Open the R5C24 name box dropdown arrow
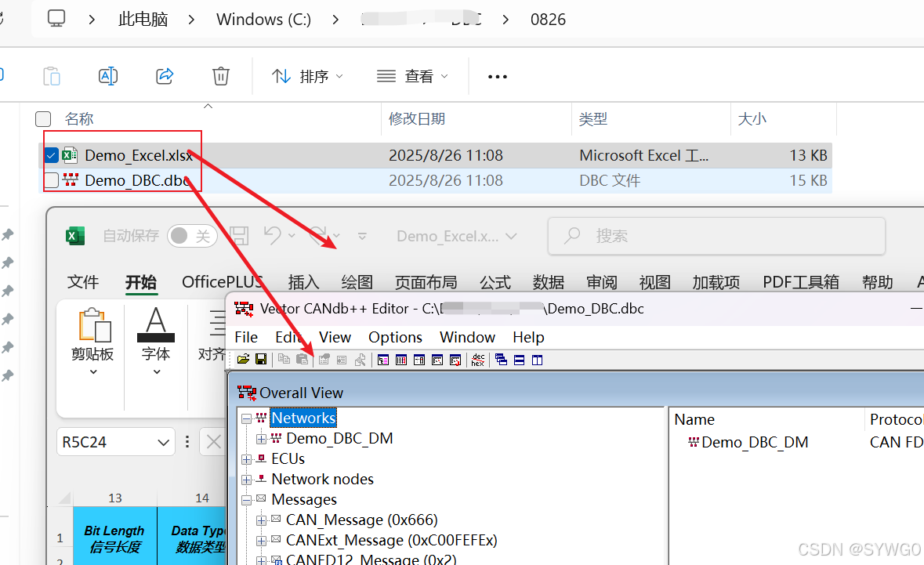 163,443
